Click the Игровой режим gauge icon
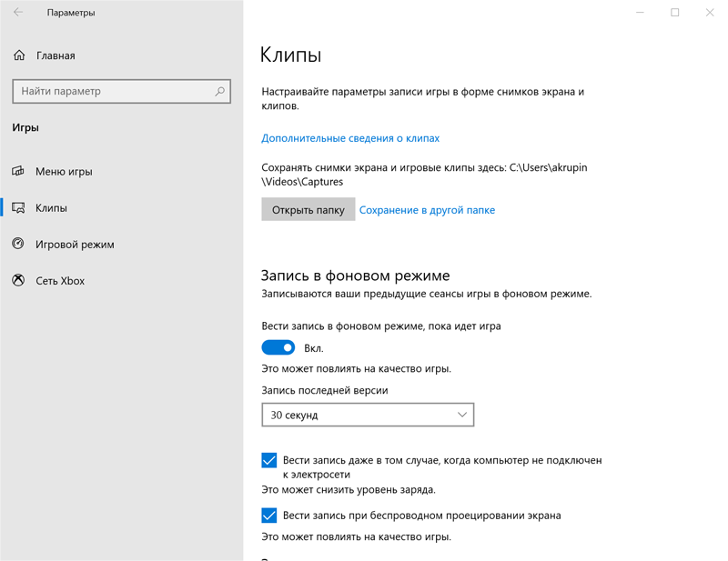728x561 pixels. coord(18,245)
